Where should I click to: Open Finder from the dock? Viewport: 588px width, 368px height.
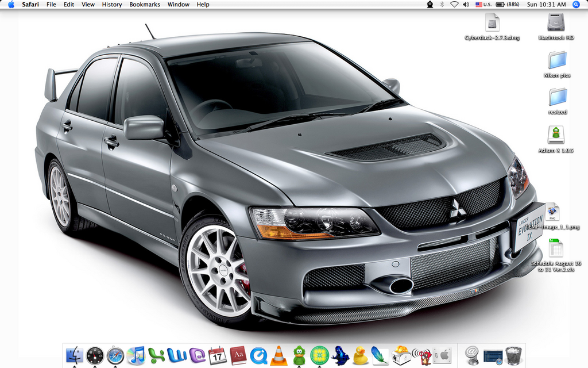click(x=74, y=355)
